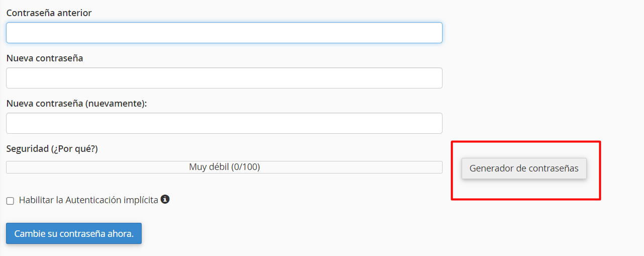644x256 pixels.
Task: Follow the ¿Por qué? security link
Action: [x=74, y=149]
